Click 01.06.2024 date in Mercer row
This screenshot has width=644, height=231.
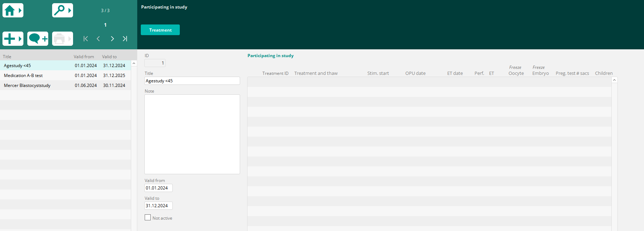86,86
